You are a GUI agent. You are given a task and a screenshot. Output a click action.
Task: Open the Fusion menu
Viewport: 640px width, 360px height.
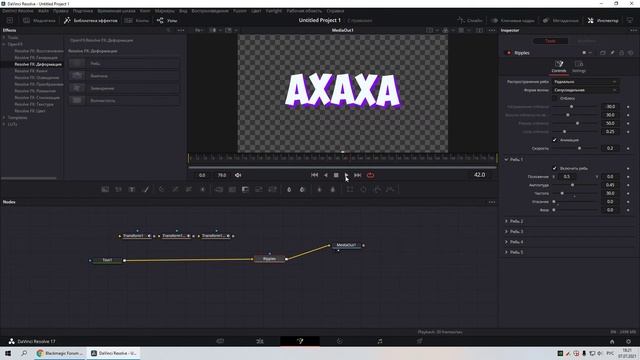pyautogui.click(x=240, y=11)
